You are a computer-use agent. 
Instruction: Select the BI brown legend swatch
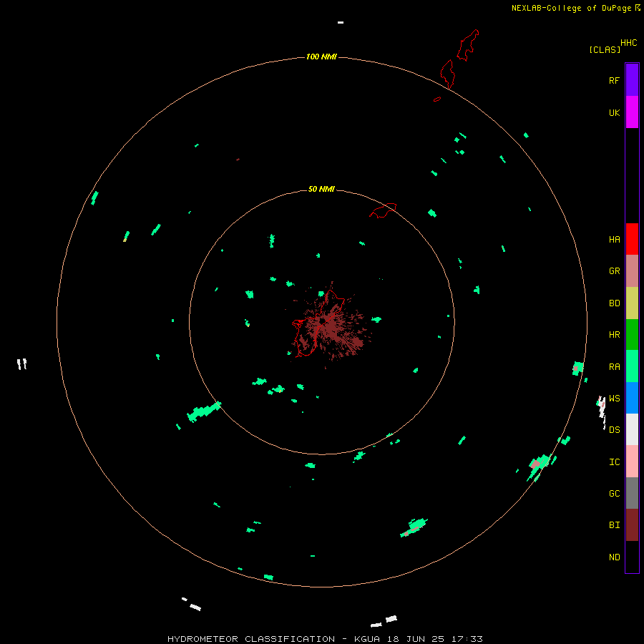(x=632, y=525)
